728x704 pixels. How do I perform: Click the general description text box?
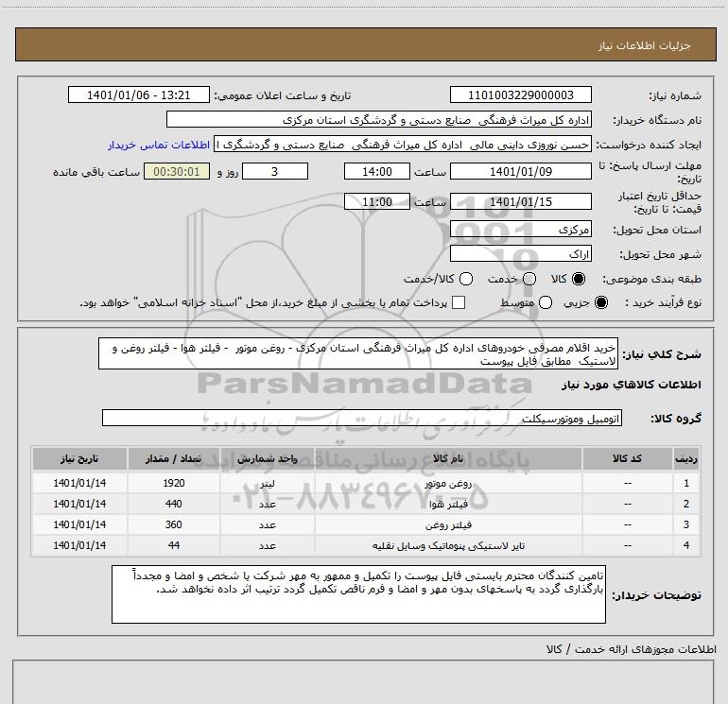[x=358, y=354]
